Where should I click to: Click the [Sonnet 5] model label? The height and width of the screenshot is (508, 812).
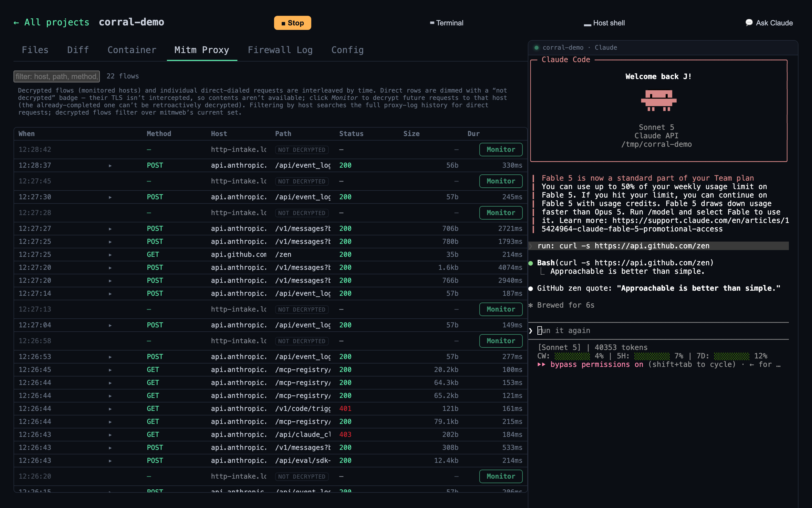559,347
